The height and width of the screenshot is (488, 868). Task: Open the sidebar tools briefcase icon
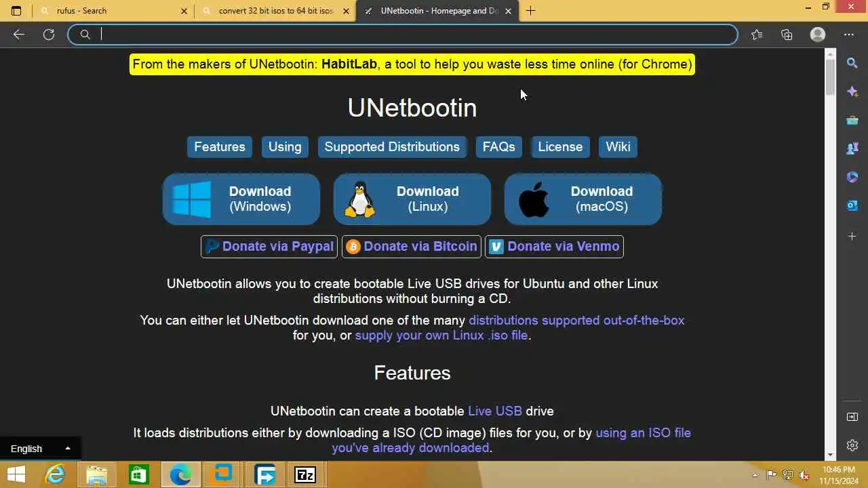[x=852, y=120]
